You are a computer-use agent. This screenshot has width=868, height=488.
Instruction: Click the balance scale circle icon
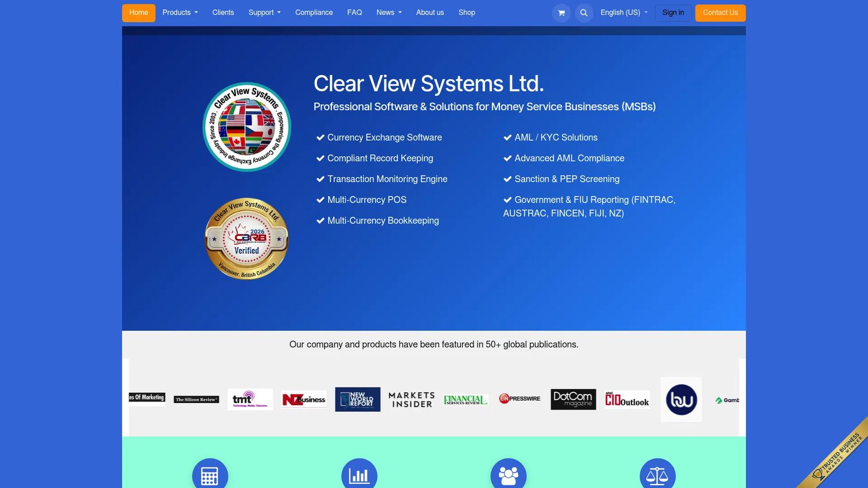point(657,474)
